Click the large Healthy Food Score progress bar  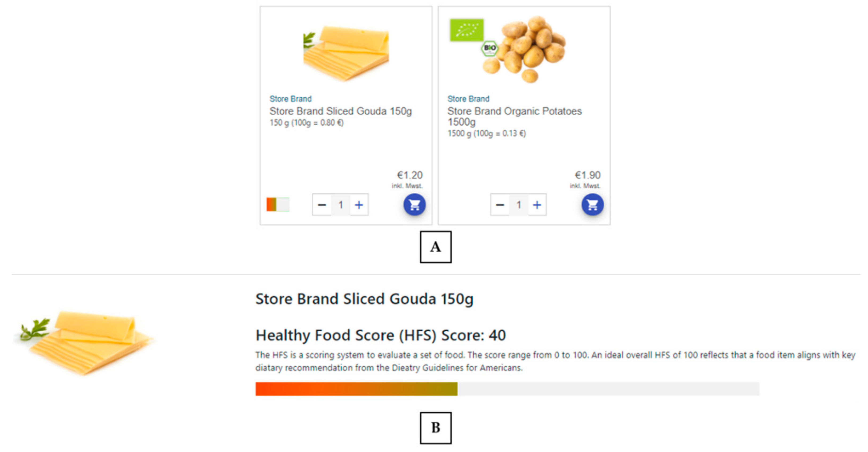507,389
